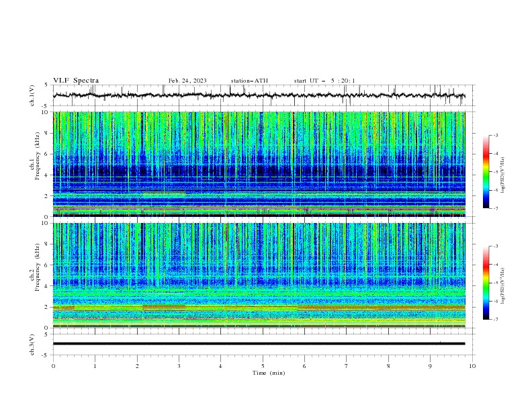Click the ch.1 spectrogram panel

coord(259,164)
